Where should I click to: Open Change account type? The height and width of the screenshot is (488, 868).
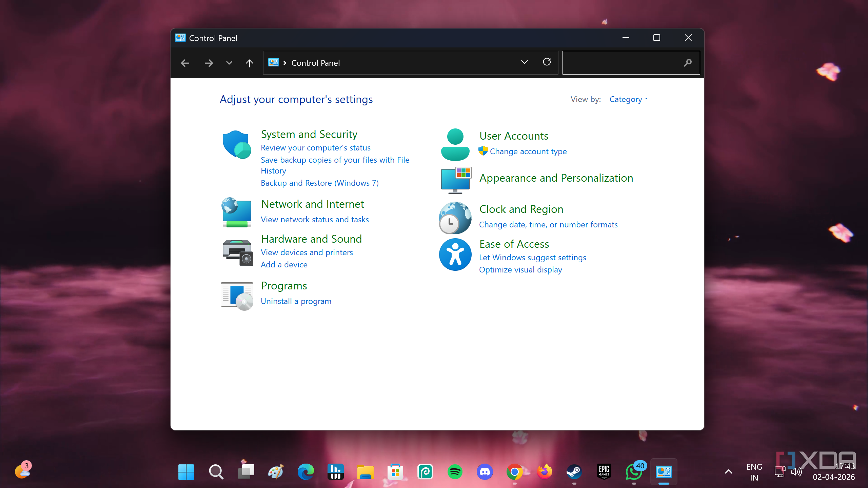pyautogui.click(x=528, y=151)
